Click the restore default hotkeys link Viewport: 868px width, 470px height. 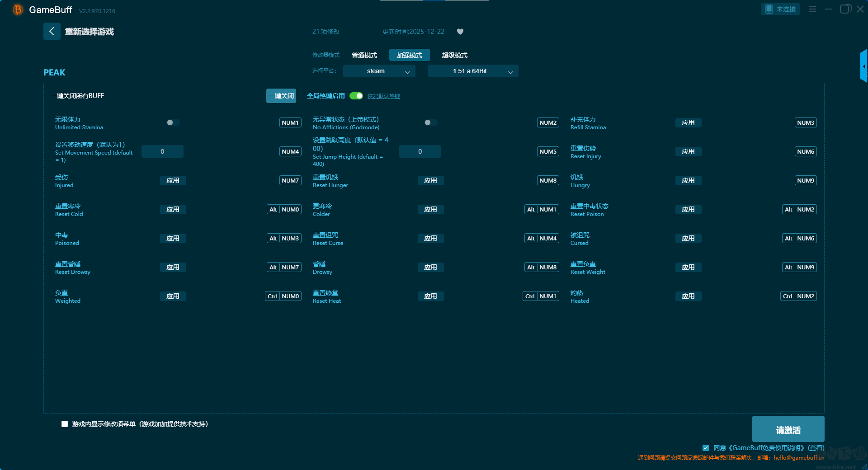point(383,96)
